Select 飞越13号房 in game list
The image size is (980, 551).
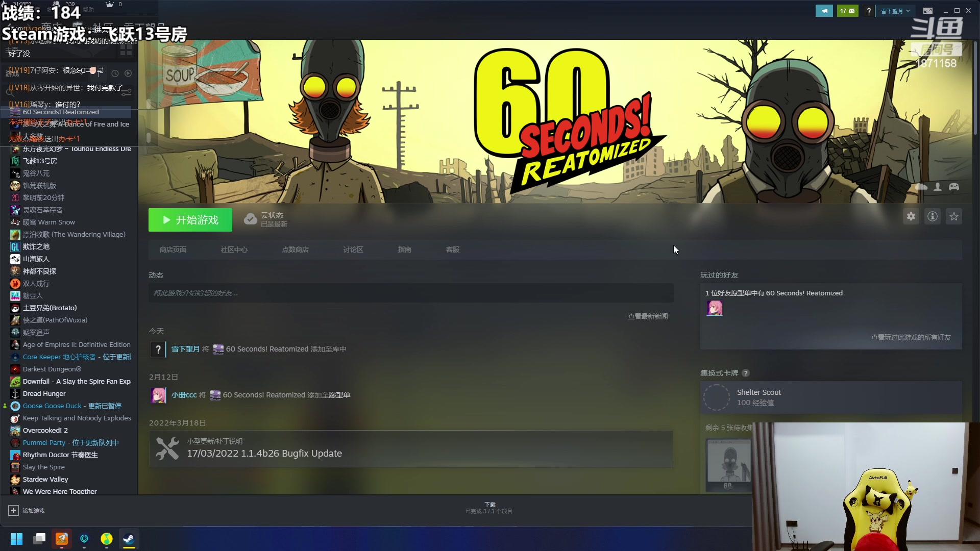click(x=40, y=161)
